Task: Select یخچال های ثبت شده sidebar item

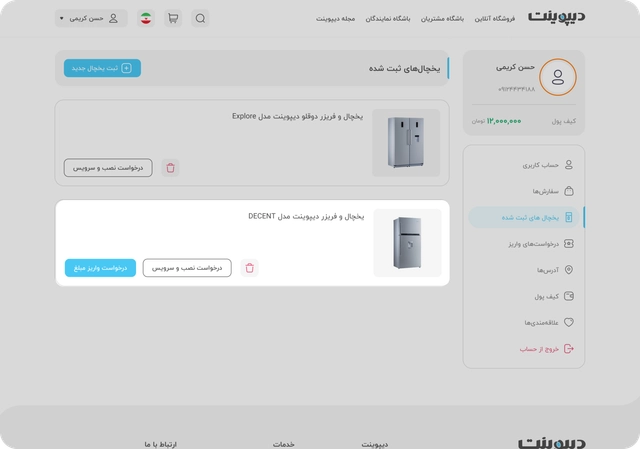Action: click(524, 217)
